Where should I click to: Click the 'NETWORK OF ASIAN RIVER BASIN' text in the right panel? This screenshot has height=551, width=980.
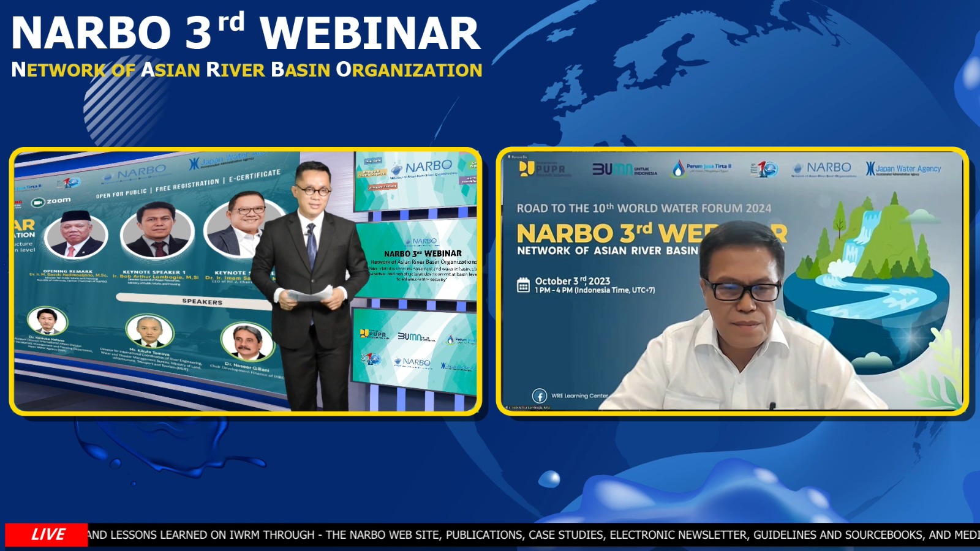point(608,250)
